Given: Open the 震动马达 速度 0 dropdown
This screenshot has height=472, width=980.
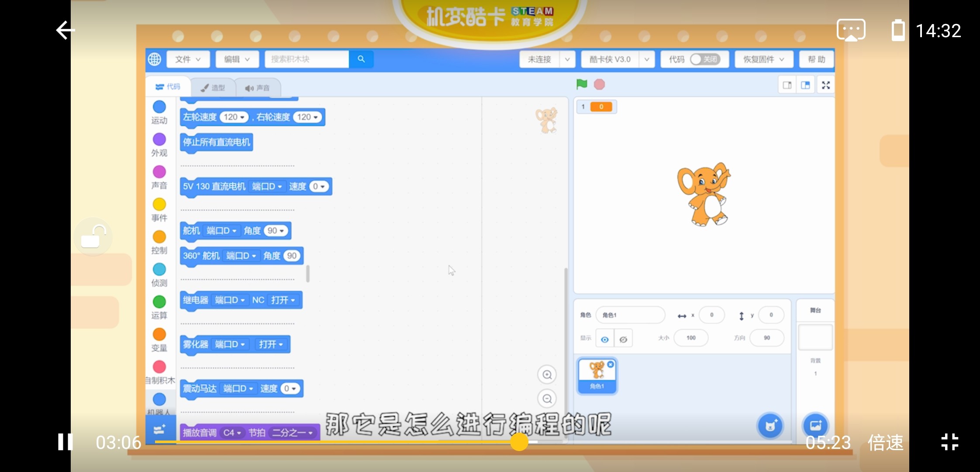Looking at the screenshot, I should pyautogui.click(x=290, y=389).
